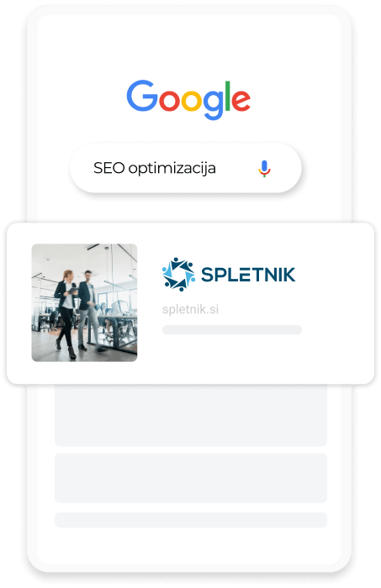Click the microphone voice search icon
This screenshot has width=381, height=588.
coord(264,168)
